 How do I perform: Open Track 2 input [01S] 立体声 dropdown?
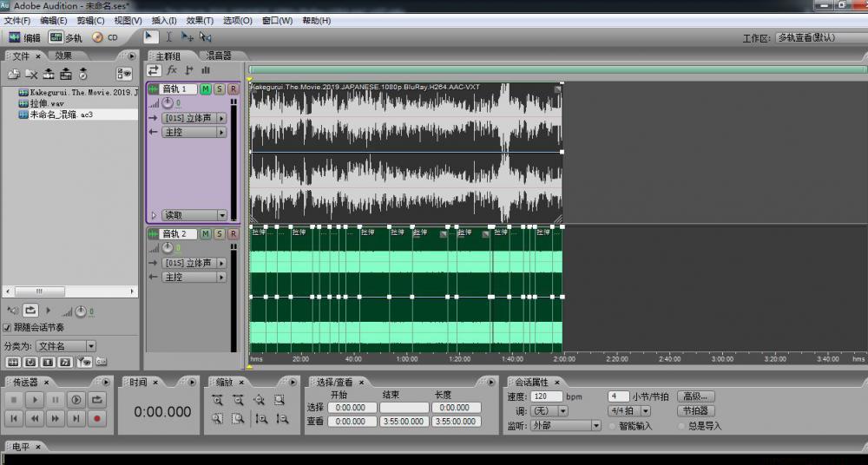pos(194,263)
